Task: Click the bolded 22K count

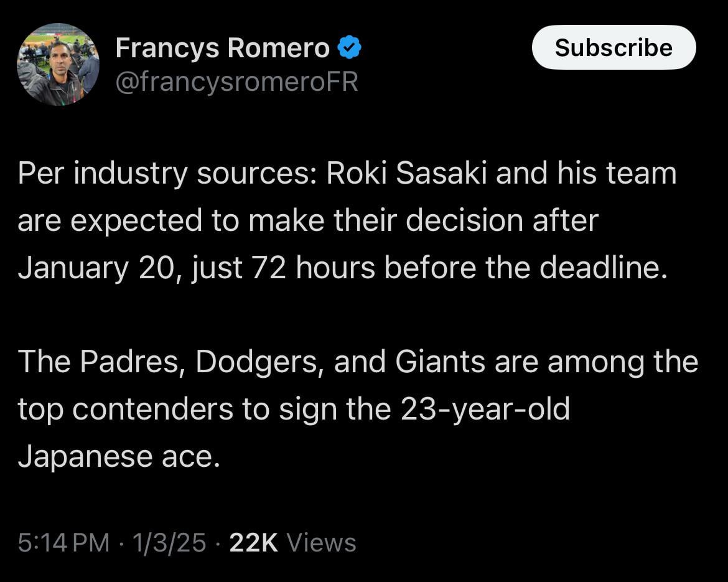Action: coord(253,542)
